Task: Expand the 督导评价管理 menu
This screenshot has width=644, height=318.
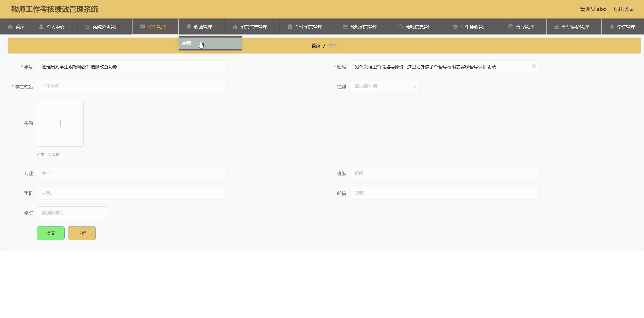Action: coord(575,27)
